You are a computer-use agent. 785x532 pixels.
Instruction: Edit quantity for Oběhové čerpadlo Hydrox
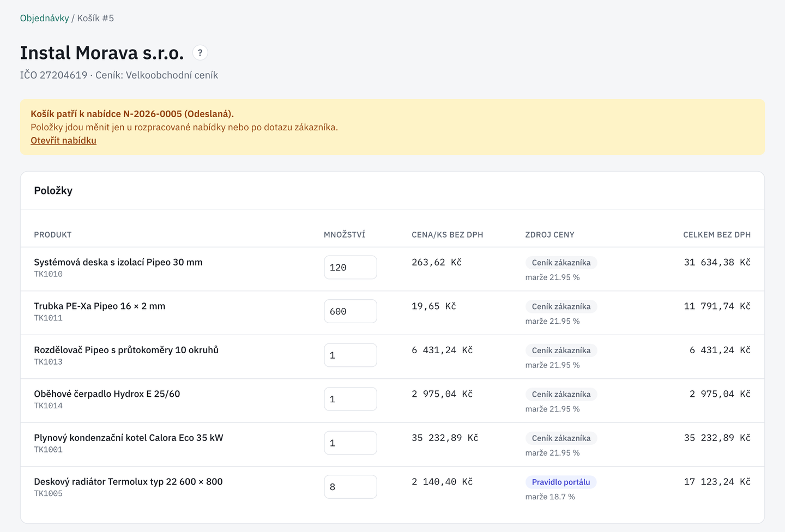click(351, 399)
